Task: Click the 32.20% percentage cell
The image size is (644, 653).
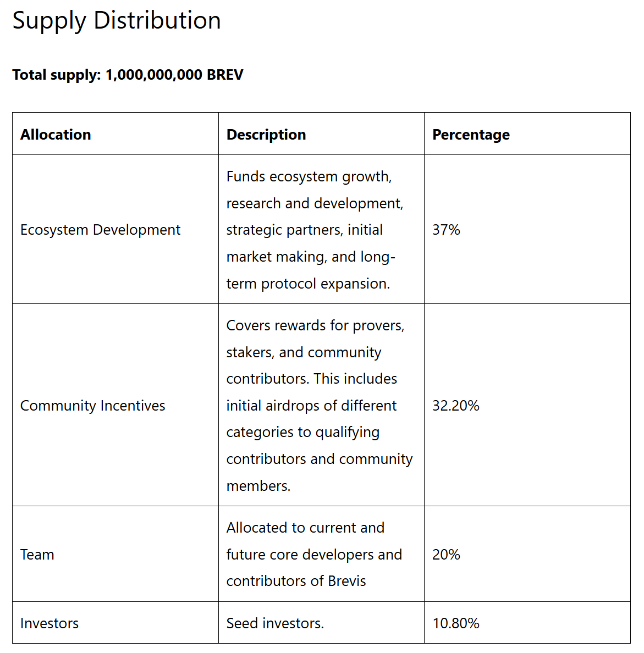Action: (456, 406)
